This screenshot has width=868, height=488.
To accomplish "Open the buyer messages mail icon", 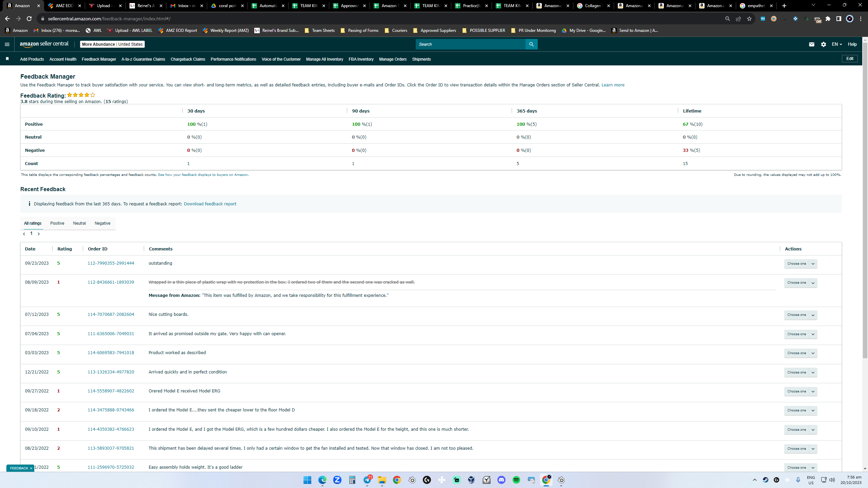I will pyautogui.click(x=812, y=44).
